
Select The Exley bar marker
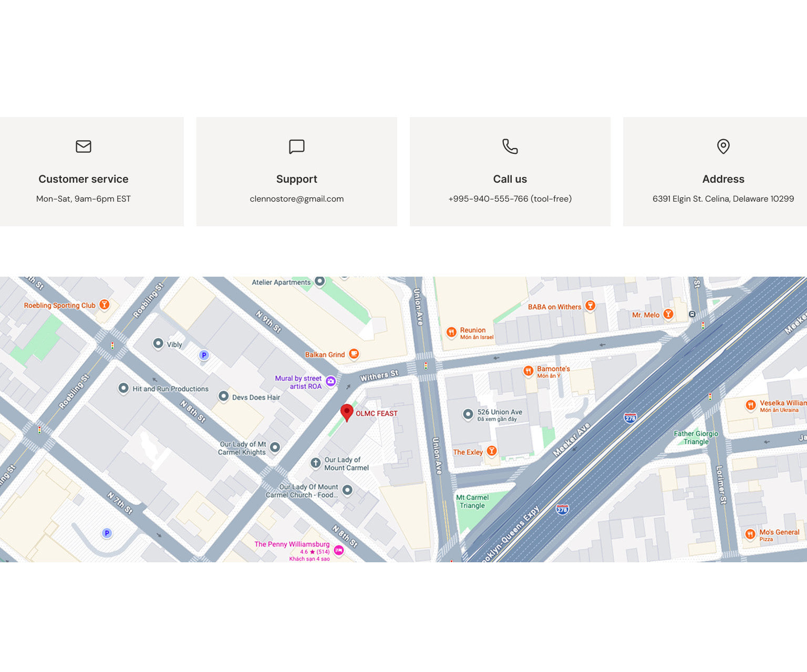[x=492, y=451]
